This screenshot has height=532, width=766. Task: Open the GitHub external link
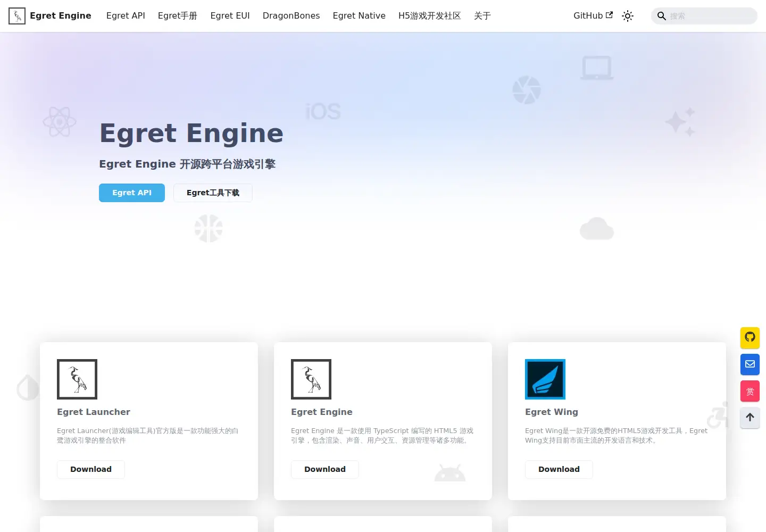(x=593, y=16)
